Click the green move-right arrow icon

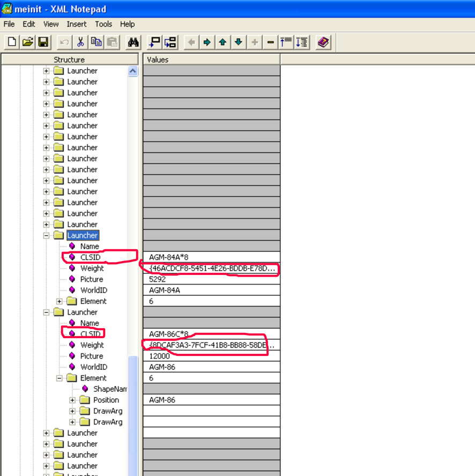[207, 42]
